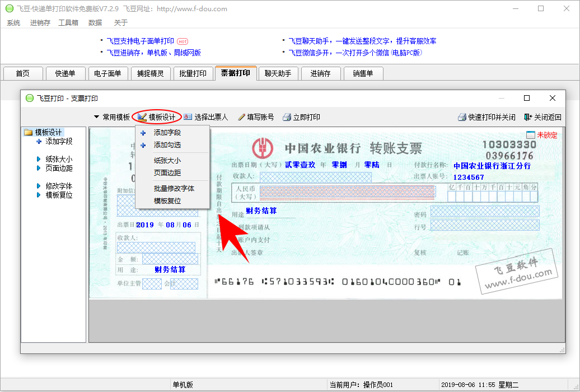Image resolution: width=580 pixels, height=392 pixels.
Task: Open the 模板设计 toolbar menu
Action: (156, 117)
